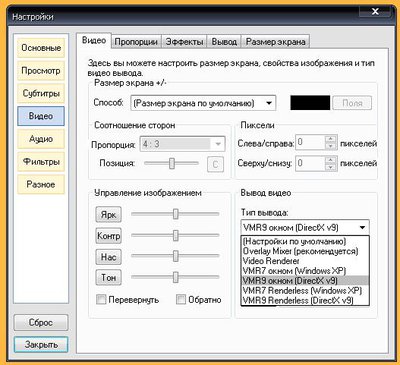Screen dimensions: 400x365
Task: Go to the Аудио settings section
Action: tap(41, 139)
